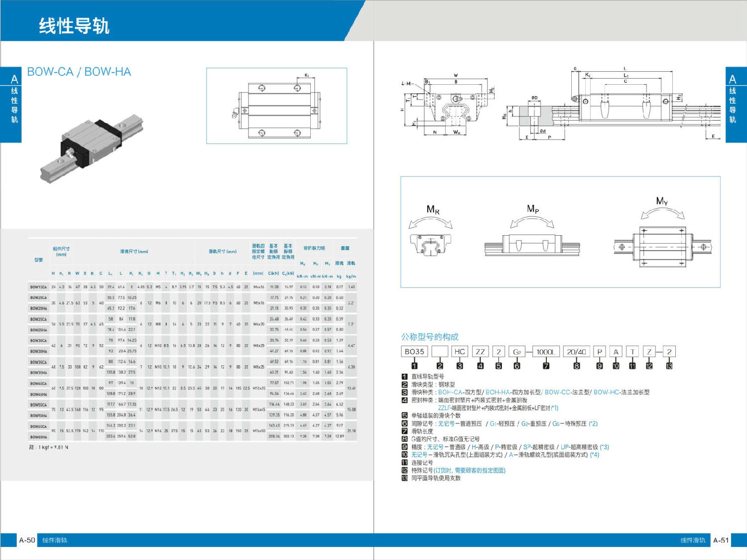Screen dimensions: 747x560
Task: Click the number 8 marker under 20/40 box
Action: 577,366
